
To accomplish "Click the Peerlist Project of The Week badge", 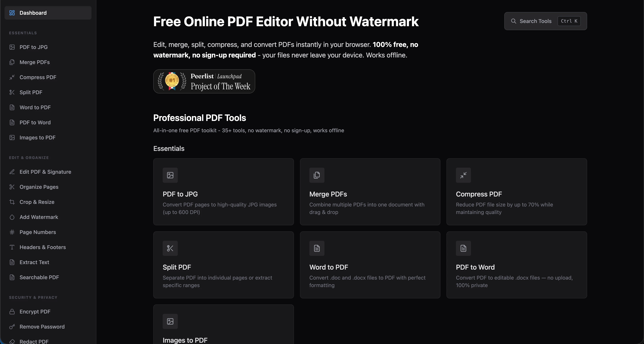I will click(204, 81).
